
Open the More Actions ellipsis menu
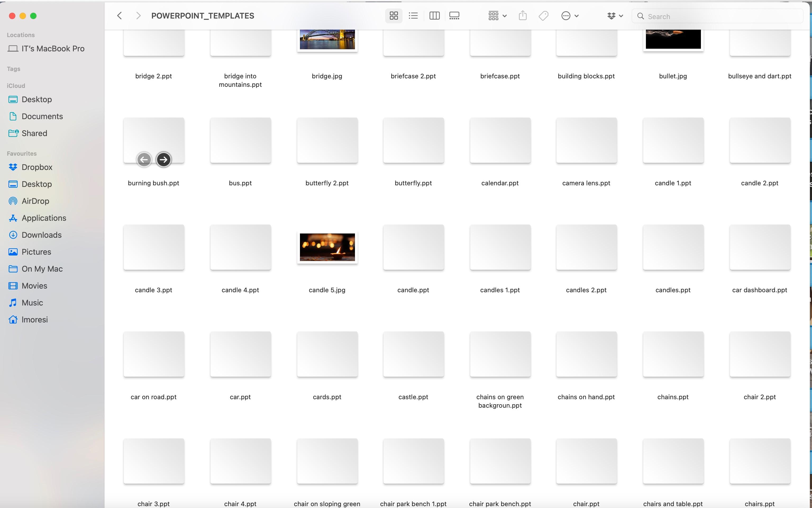pos(570,16)
